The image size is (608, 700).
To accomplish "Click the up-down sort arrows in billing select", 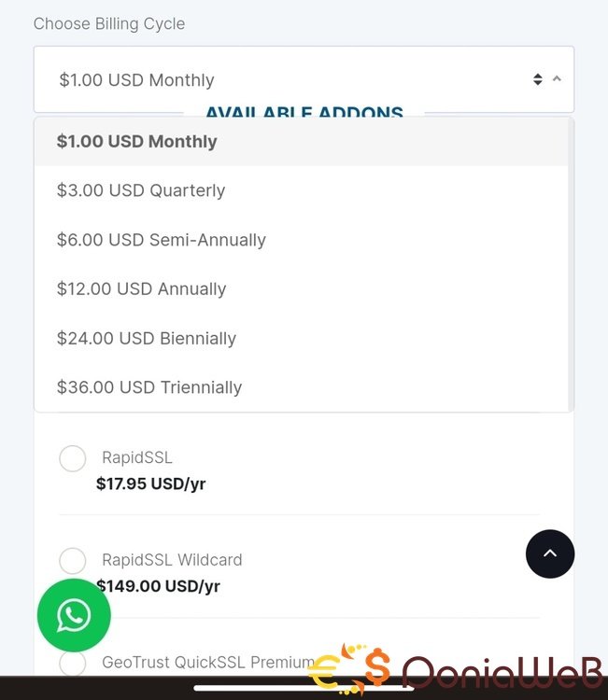I will pyautogui.click(x=538, y=79).
